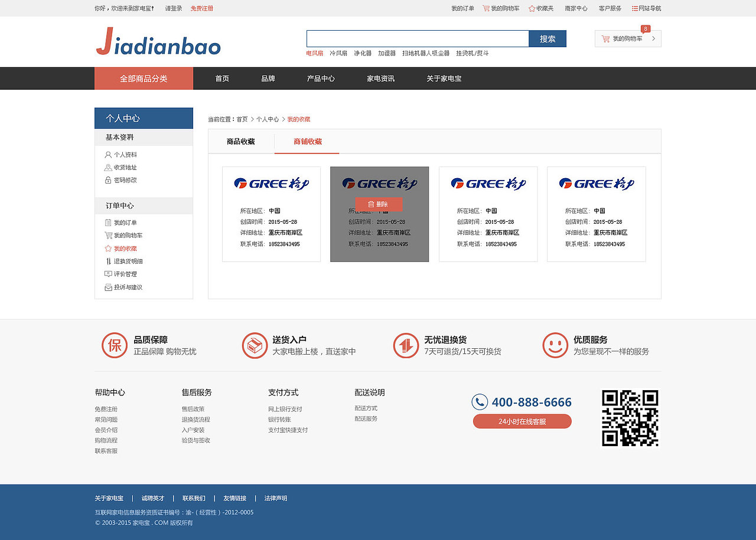Click the first GREE store logo
The width and height of the screenshot is (756, 540).
pyautogui.click(x=271, y=184)
